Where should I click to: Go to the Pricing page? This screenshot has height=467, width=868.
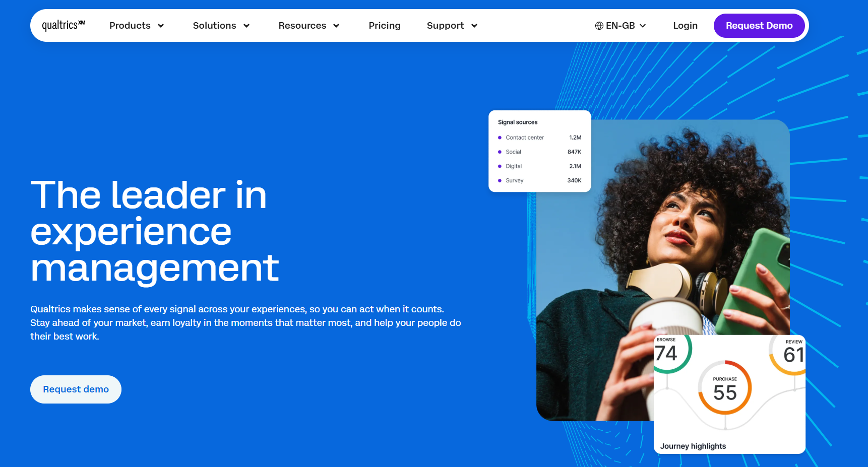(385, 26)
